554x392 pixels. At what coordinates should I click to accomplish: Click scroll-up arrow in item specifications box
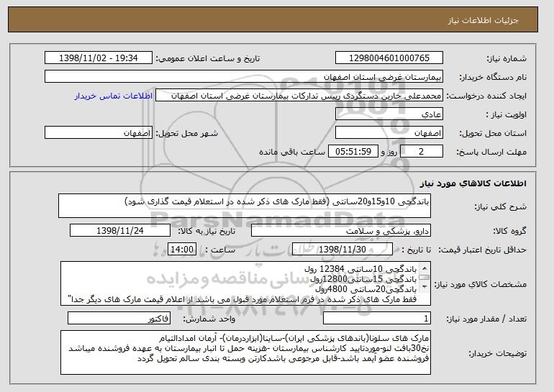tap(424, 268)
